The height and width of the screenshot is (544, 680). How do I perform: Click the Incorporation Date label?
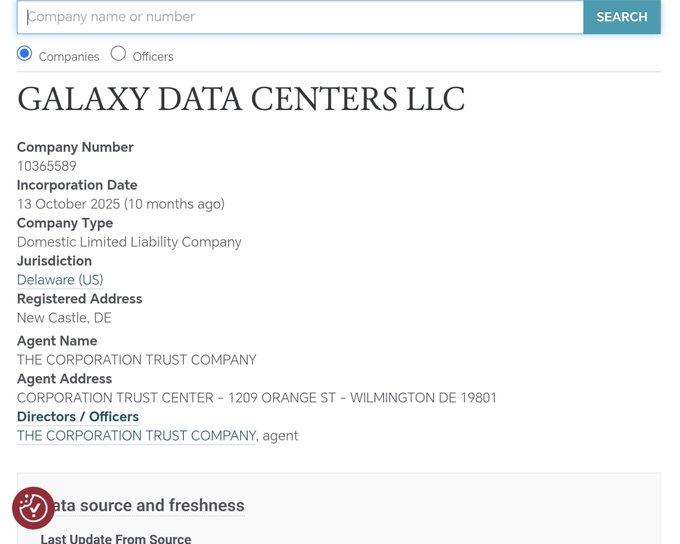[x=77, y=185]
